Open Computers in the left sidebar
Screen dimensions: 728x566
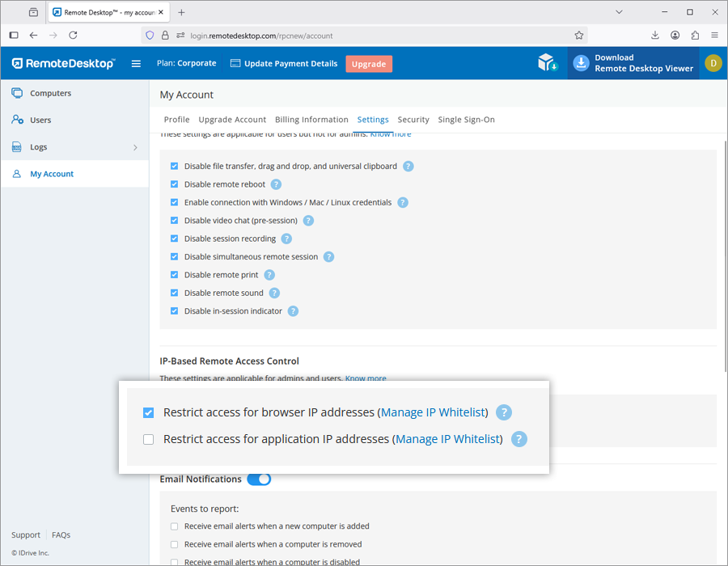tap(50, 93)
